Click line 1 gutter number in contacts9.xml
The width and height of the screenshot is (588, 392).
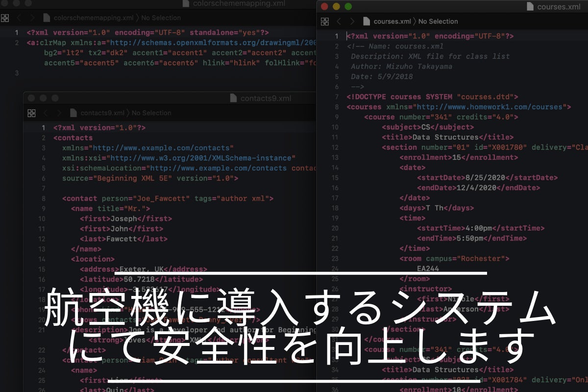click(x=43, y=127)
